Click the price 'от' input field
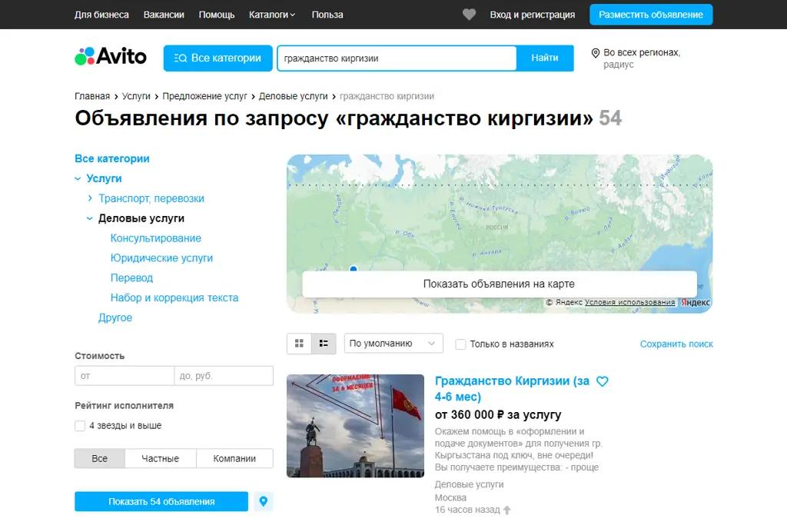This screenshot has width=787, height=532. coord(124,376)
